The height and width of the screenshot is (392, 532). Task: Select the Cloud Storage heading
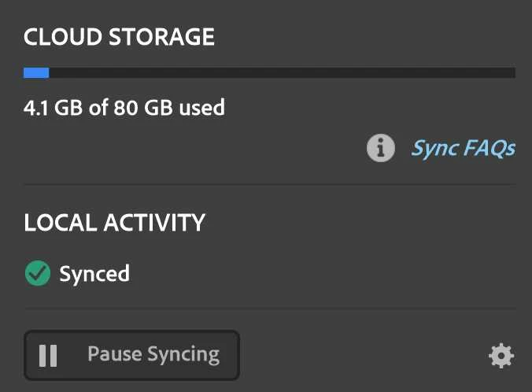point(119,36)
